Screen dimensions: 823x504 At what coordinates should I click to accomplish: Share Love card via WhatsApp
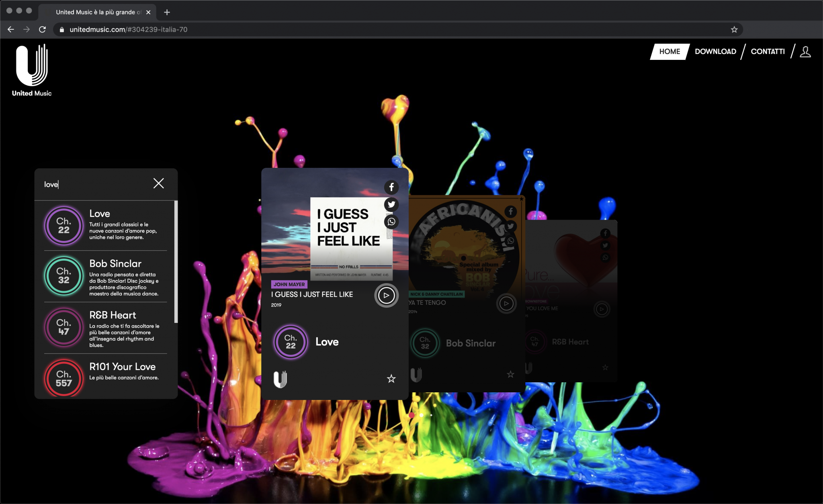tap(391, 222)
